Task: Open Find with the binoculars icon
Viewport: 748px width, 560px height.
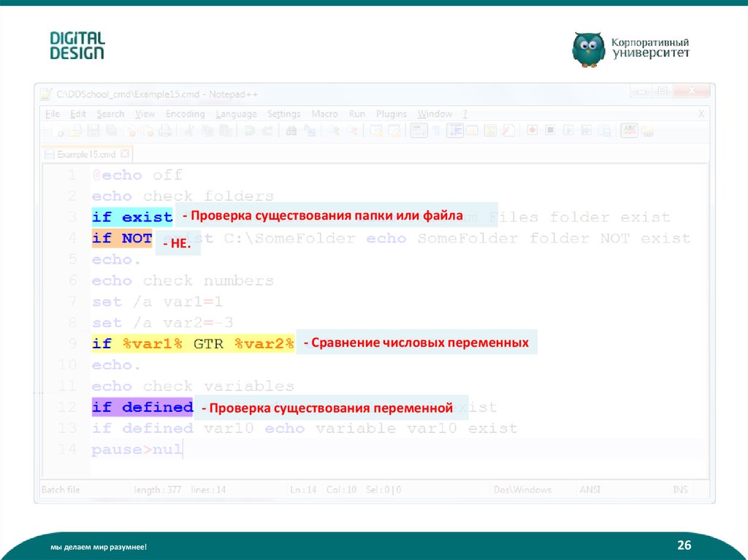Action: click(x=291, y=131)
